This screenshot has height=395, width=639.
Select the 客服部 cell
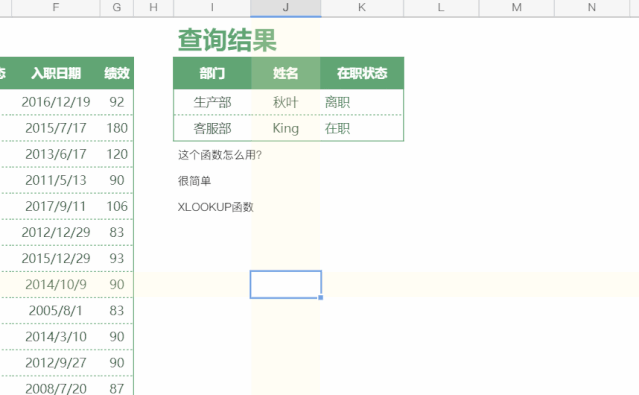tap(212, 128)
